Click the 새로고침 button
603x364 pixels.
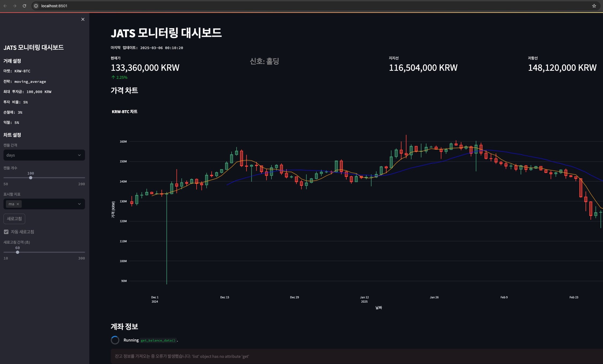14,219
